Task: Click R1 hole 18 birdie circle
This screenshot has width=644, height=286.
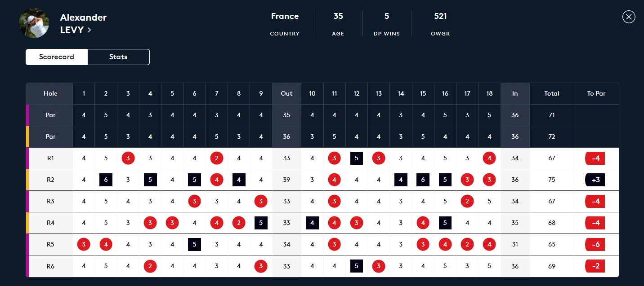Action: [x=489, y=158]
